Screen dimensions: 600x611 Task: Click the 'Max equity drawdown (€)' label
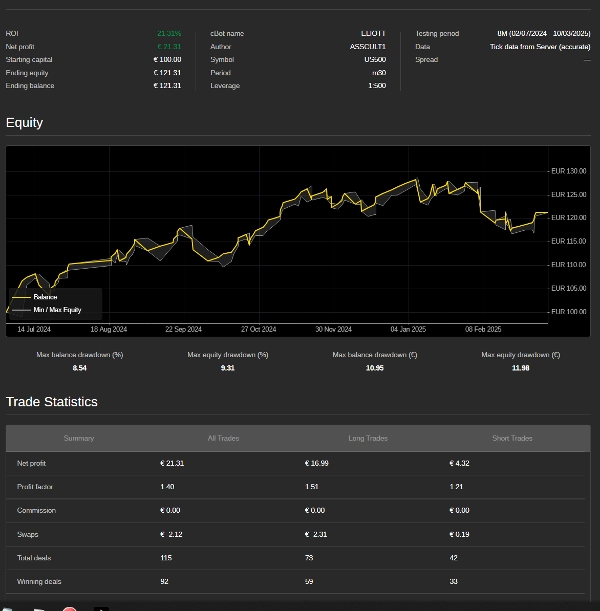521,355
